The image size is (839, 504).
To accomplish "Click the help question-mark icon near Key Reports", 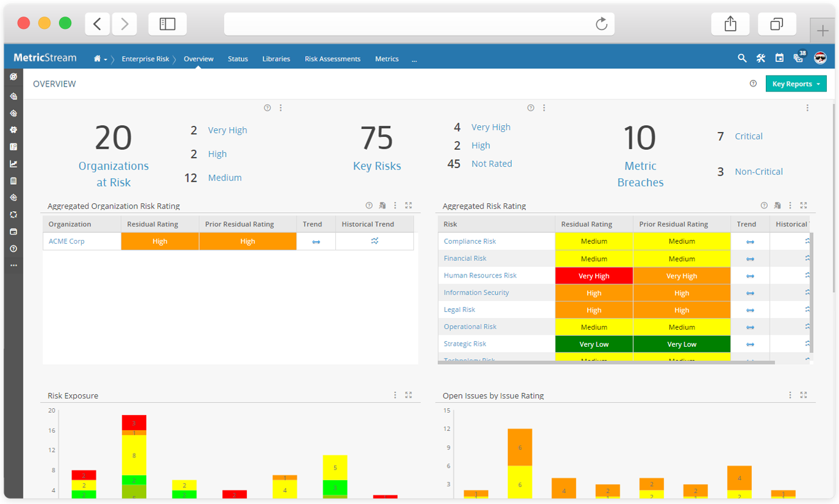I will (x=753, y=83).
